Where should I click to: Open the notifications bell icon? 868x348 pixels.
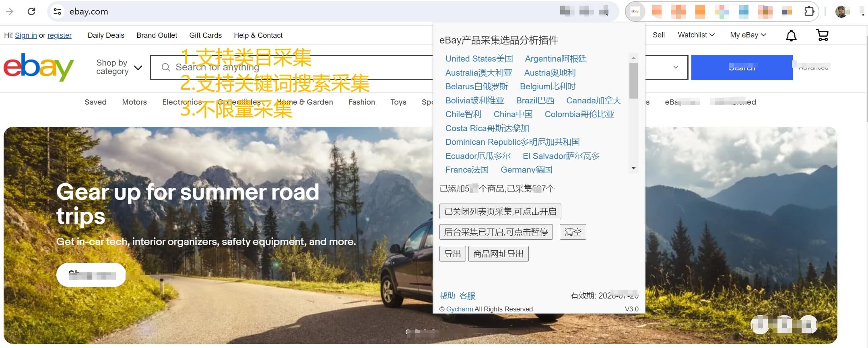[x=791, y=35]
